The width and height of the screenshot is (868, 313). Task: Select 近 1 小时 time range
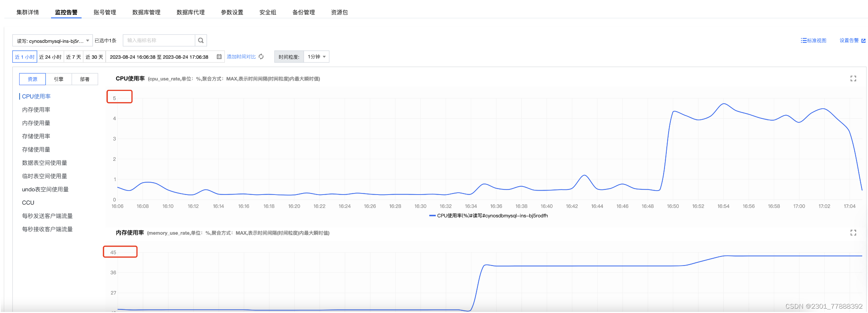pyautogui.click(x=25, y=57)
